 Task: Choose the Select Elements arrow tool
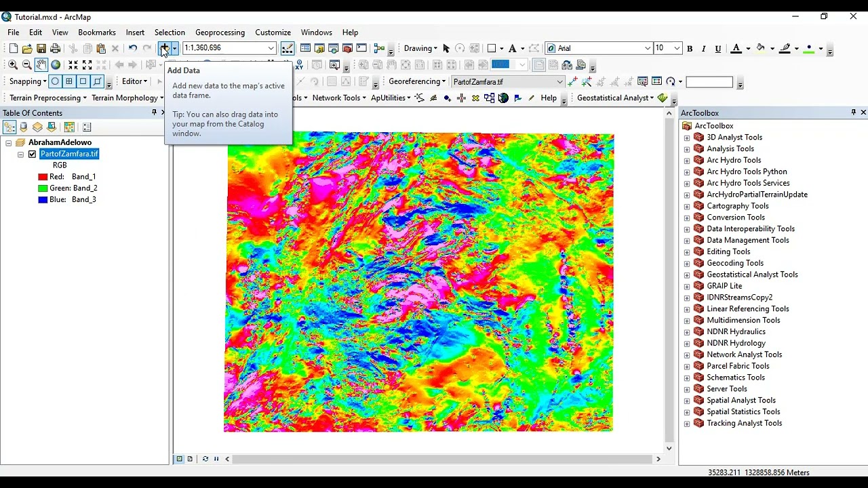[446, 48]
